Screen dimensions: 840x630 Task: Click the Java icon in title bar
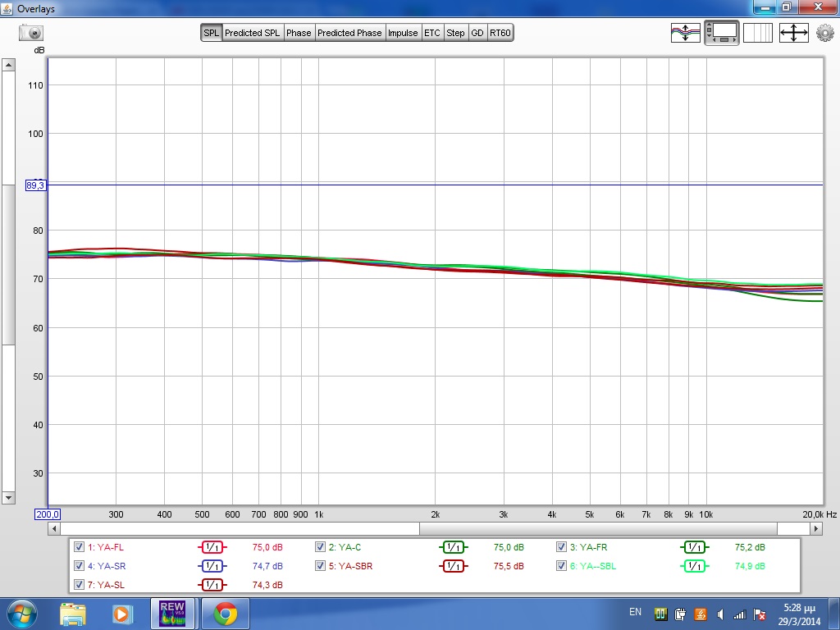point(7,8)
